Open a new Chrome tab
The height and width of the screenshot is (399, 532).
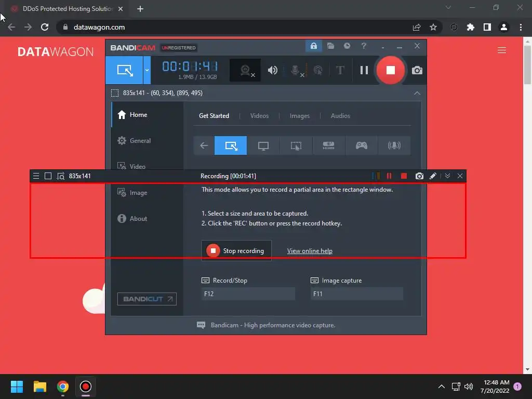tap(140, 9)
